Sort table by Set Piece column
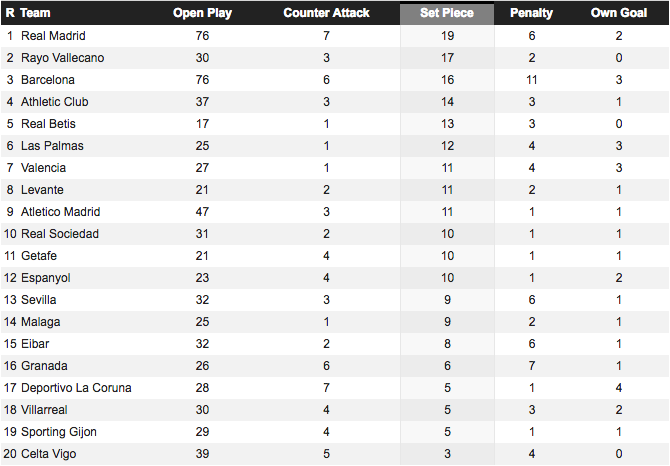 pyautogui.click(x=446, y=13)
